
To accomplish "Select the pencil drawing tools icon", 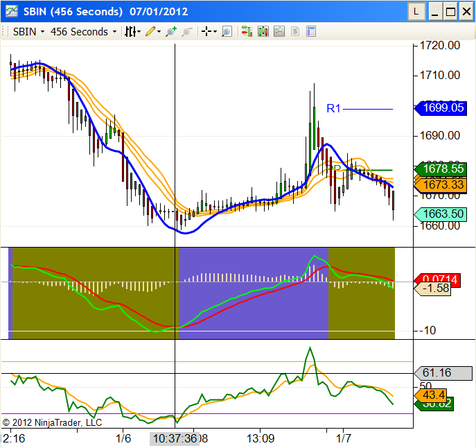I will (150, 32).
